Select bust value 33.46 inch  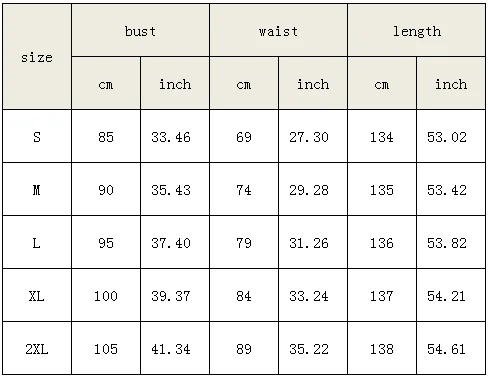175,136
